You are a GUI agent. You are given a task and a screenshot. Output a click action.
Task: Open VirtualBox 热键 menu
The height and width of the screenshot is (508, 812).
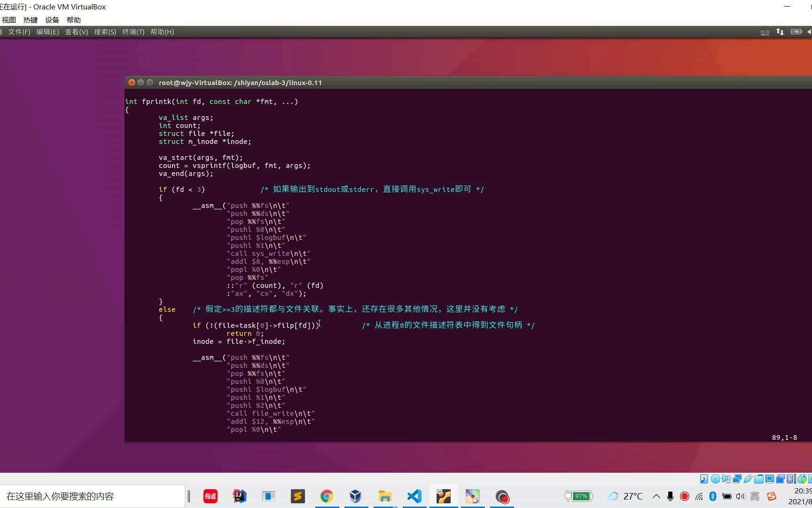click(31, 20)
